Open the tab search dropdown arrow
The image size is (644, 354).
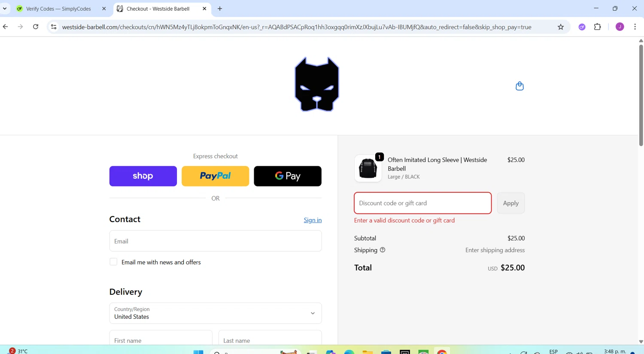5,9
